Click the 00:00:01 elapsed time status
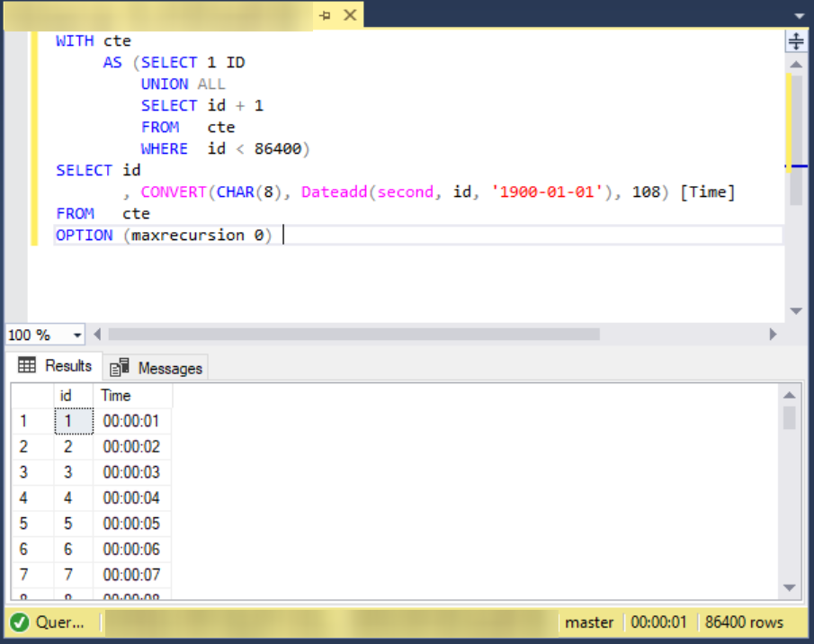Screen dimensions: 814x644 [658, 622]
